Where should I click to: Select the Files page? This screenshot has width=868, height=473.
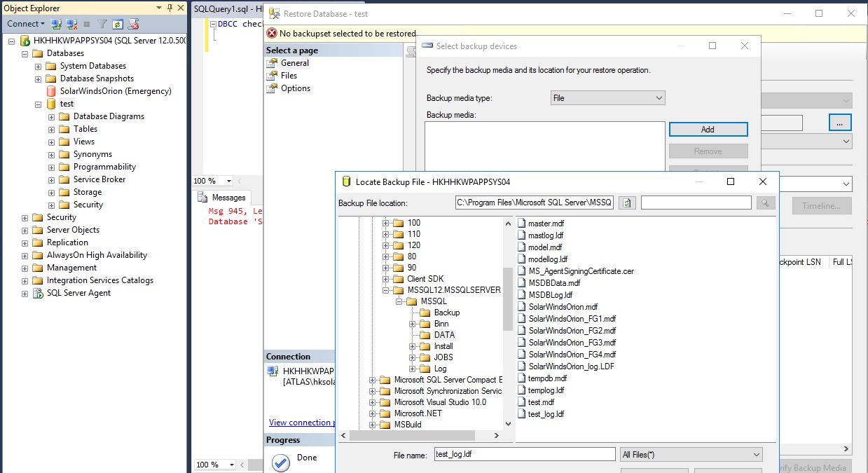289,76
